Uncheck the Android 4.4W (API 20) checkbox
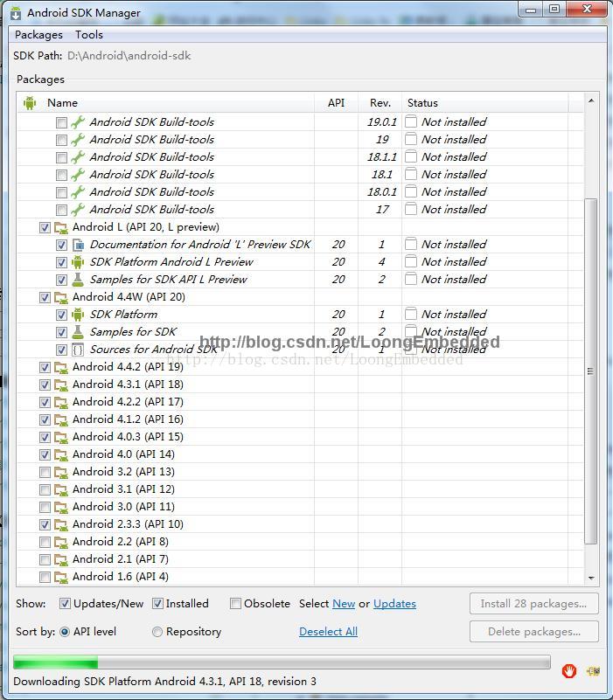Image resolution: width=613 pixels, height=700 pixels. pyautogui.click(x=45, y=297)
